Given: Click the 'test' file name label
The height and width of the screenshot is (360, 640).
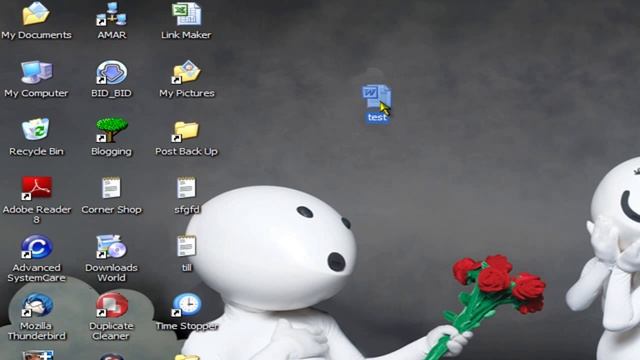Looking at the screenshot, I should coord(377,118).
